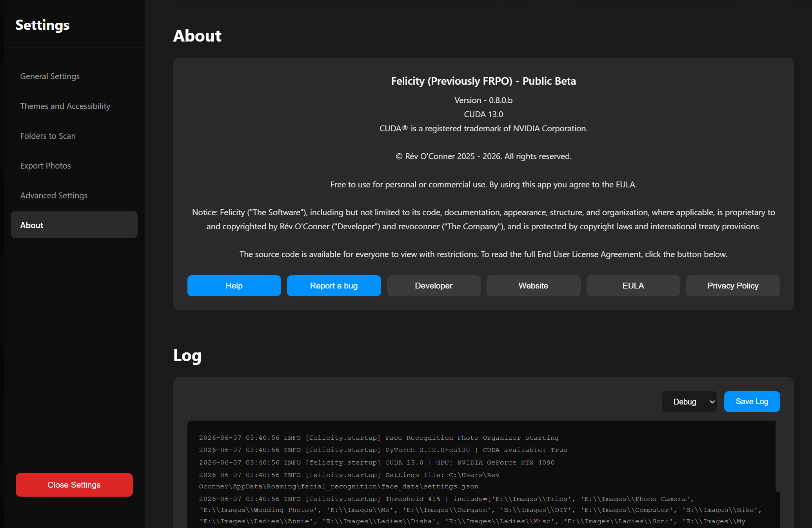Open the Export Photos section
The image size is (812, 528).
74,166
